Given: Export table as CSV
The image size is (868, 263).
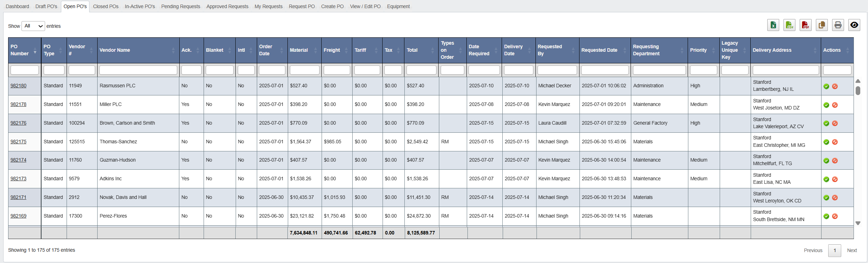Looking at the screenshot, I should (789, 25).
